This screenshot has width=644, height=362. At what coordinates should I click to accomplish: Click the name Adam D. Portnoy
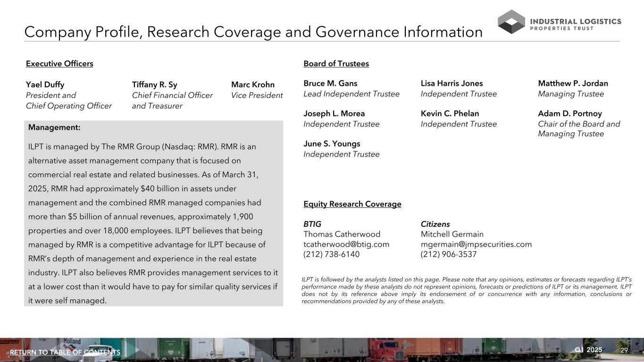pyautogui.click(x=570, y=114)
